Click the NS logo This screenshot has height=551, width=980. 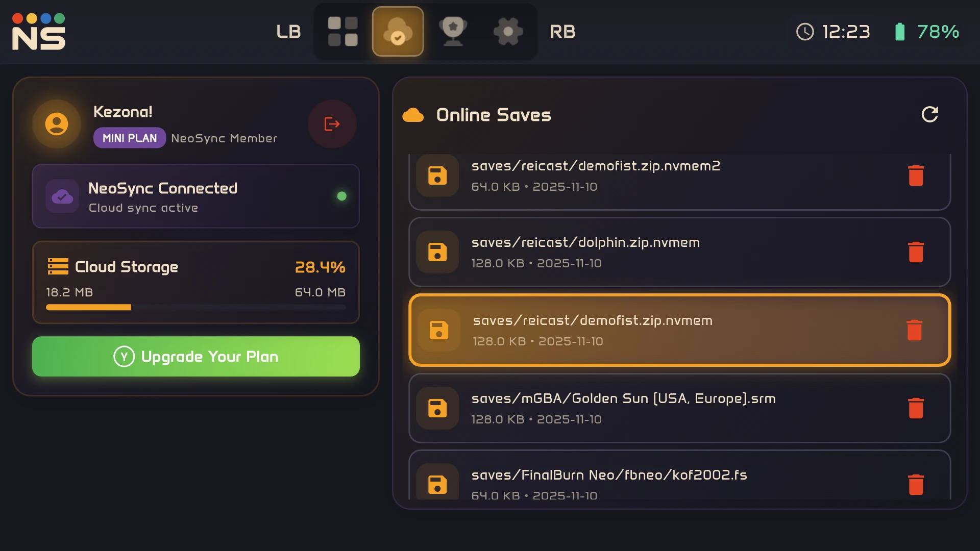(x=39, y=32)
